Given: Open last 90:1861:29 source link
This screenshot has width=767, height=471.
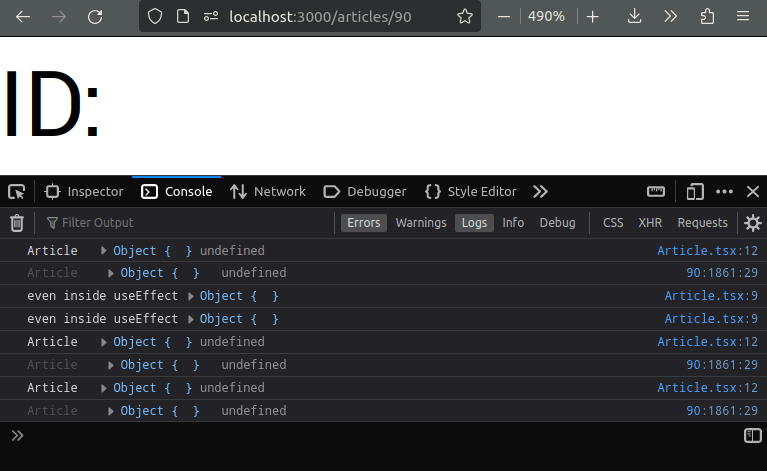Looking at the screenshot, I should pos(722,411).
